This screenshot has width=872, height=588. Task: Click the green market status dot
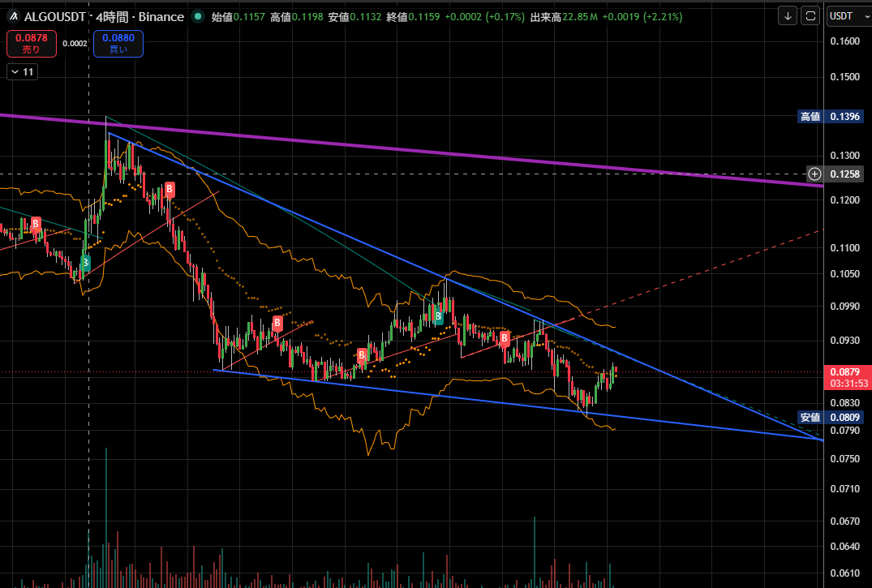197,17
